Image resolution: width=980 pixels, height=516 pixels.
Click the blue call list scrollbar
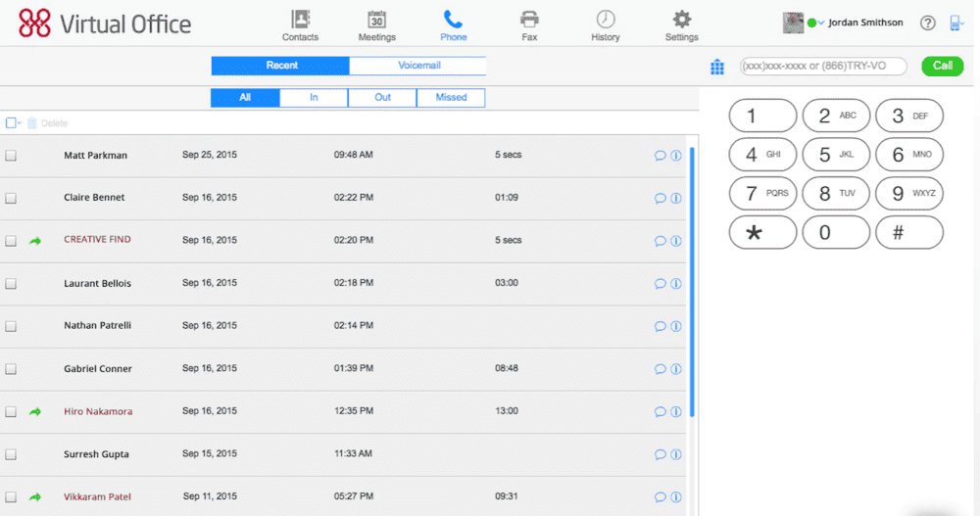click(x=692, y=282)
